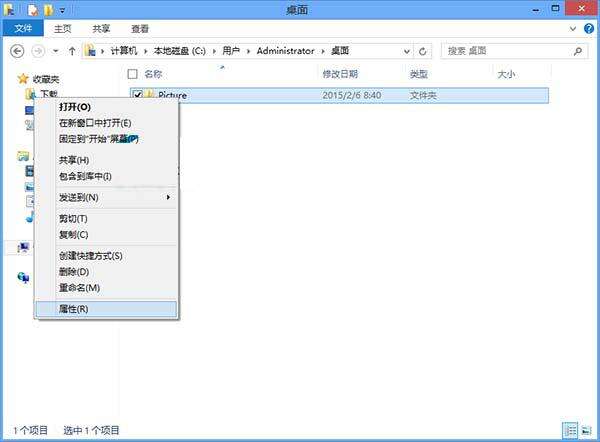
Task: Expand the 发送到 submenu arrow
Action: click(x=168, y=197)
